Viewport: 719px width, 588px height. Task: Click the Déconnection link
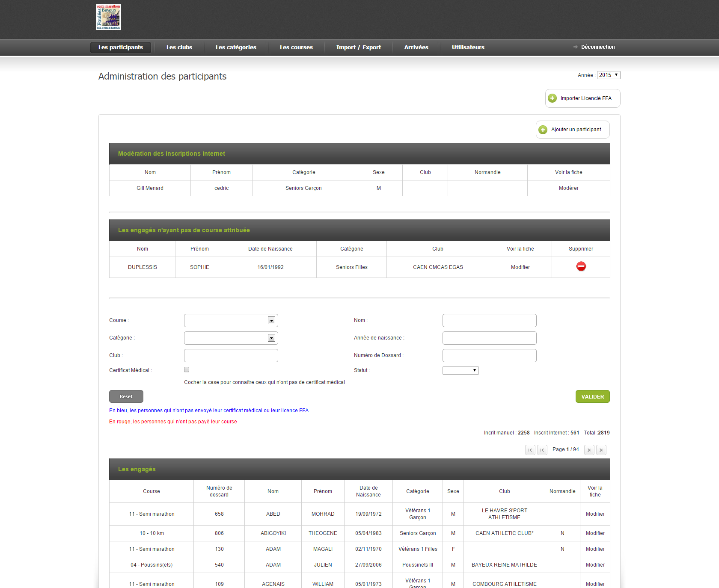(598, 47)
